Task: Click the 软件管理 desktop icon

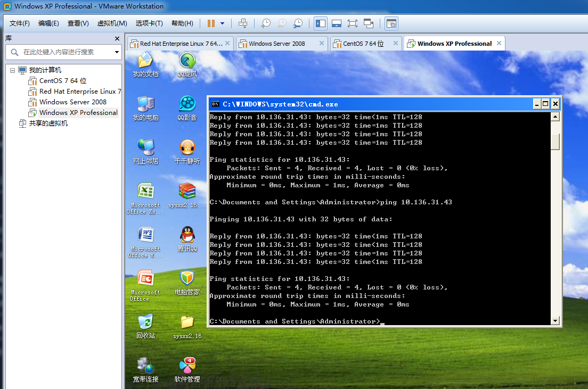Action: [187, 369]
